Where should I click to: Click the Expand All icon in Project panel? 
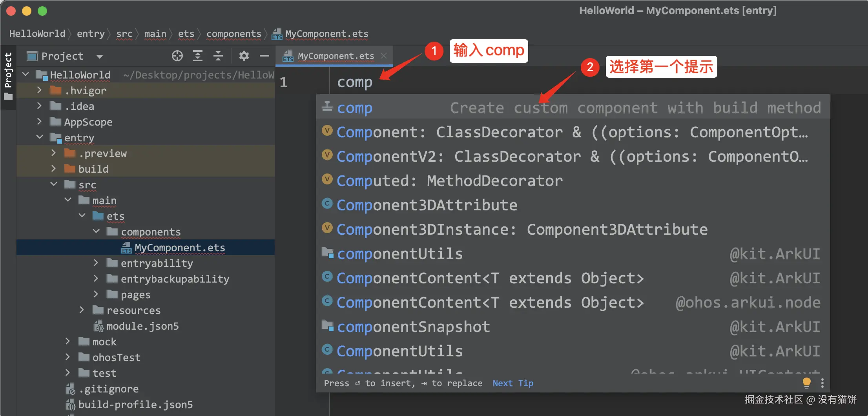198,56
